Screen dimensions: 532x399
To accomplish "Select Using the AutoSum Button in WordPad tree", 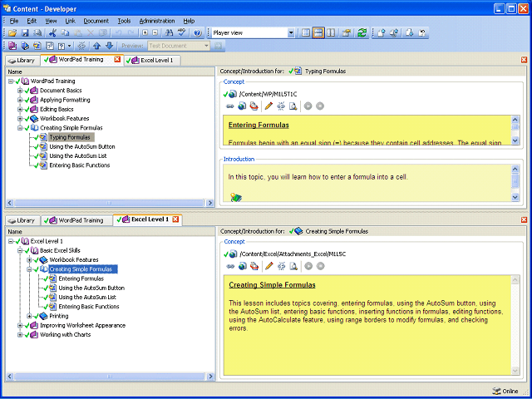I will 82,147.
